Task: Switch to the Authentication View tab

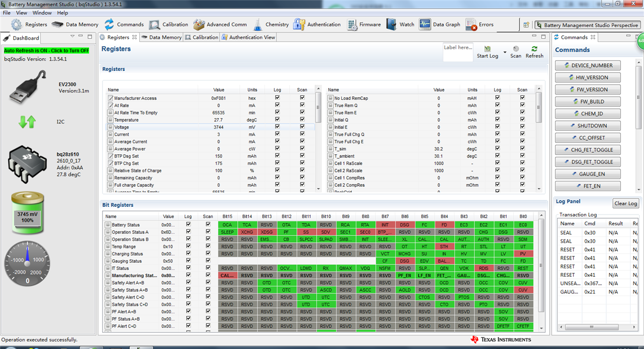Action: (x=248, y=37)
